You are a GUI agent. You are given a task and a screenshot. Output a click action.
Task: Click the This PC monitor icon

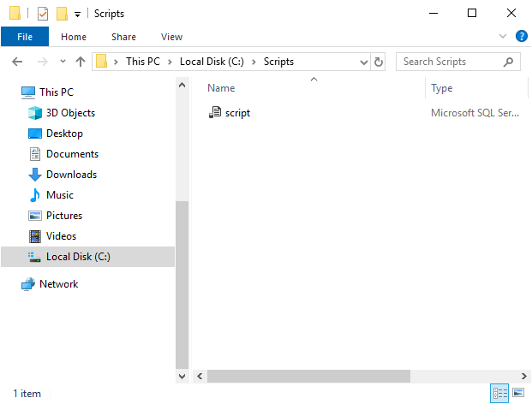pyautogui.click(x=28, y=92)
